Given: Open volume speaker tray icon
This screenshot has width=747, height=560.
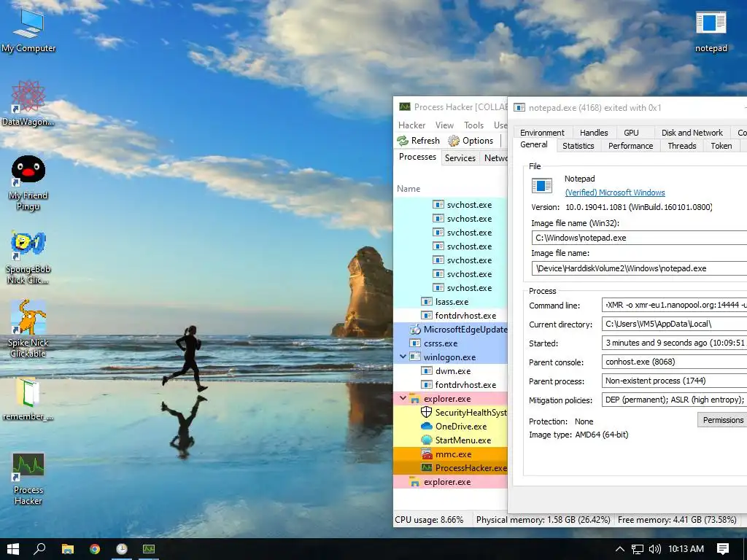Looking at the screenshot, I should 655,549.
